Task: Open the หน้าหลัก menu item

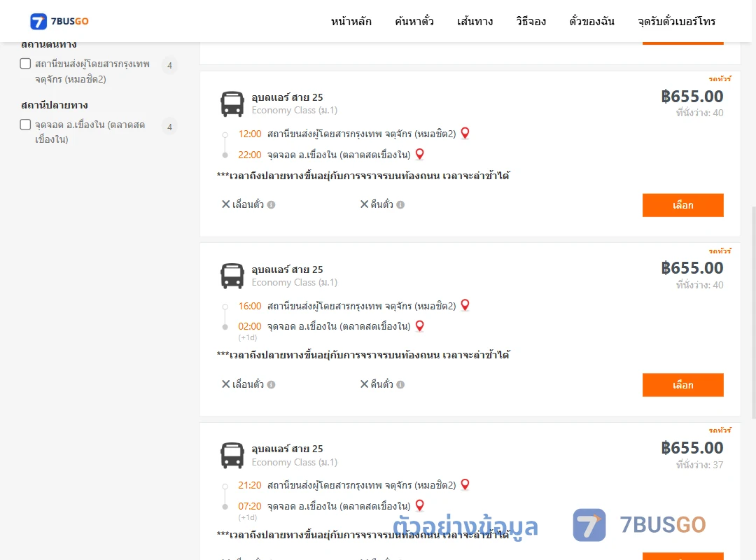Action: pyautogui.click(x=351, y=21)
